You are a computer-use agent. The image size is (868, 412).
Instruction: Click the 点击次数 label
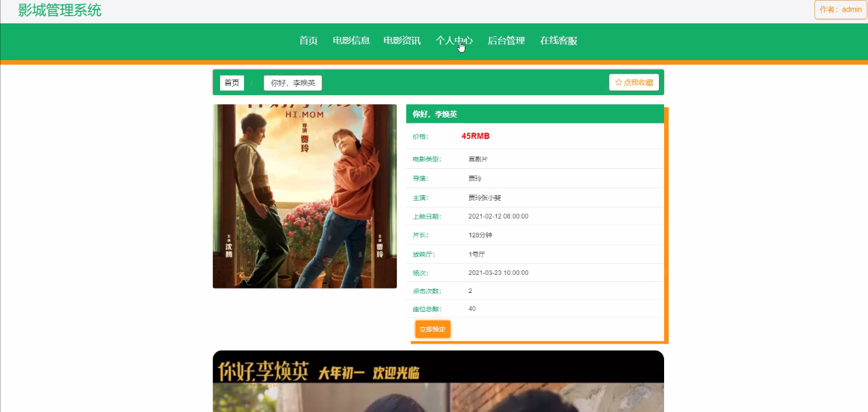[x=427, y=291]
